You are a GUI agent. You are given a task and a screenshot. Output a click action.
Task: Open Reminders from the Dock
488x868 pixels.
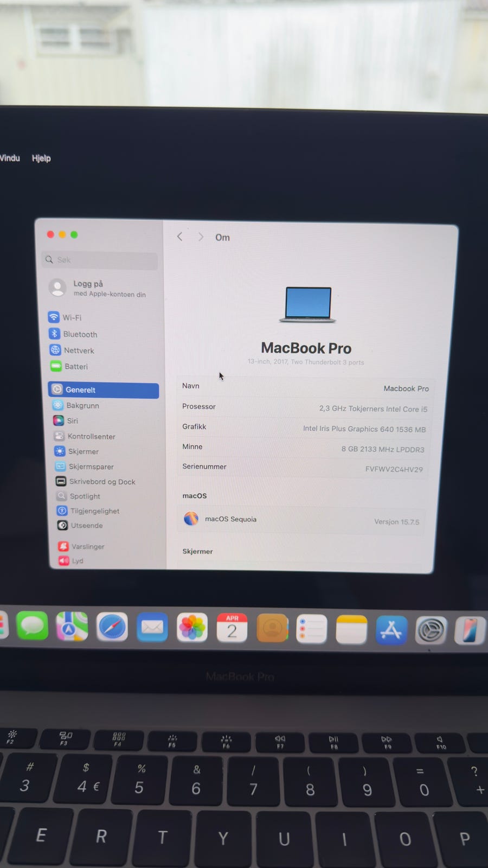pyautogui.click(x=312, y=629)
